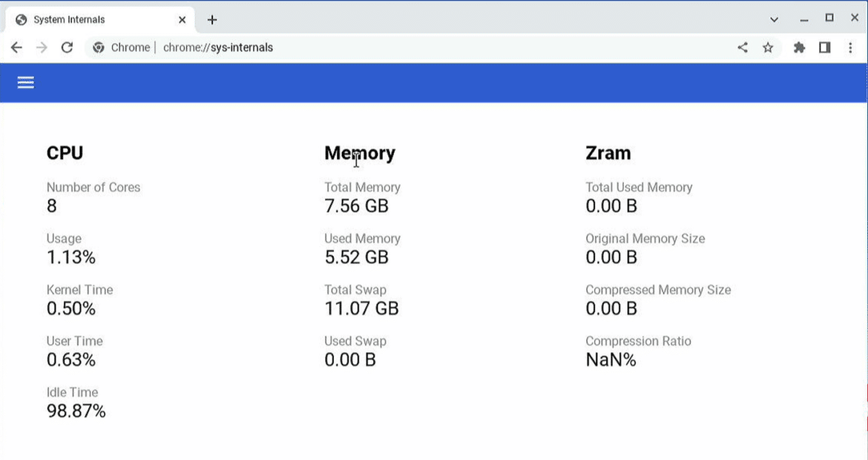
Task: Click the Kernel Time value 0.50%
Action: [71, 309]
